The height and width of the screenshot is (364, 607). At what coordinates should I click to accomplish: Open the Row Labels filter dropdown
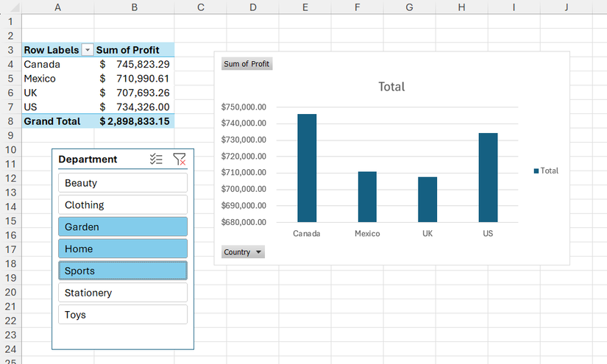[88, 50]
